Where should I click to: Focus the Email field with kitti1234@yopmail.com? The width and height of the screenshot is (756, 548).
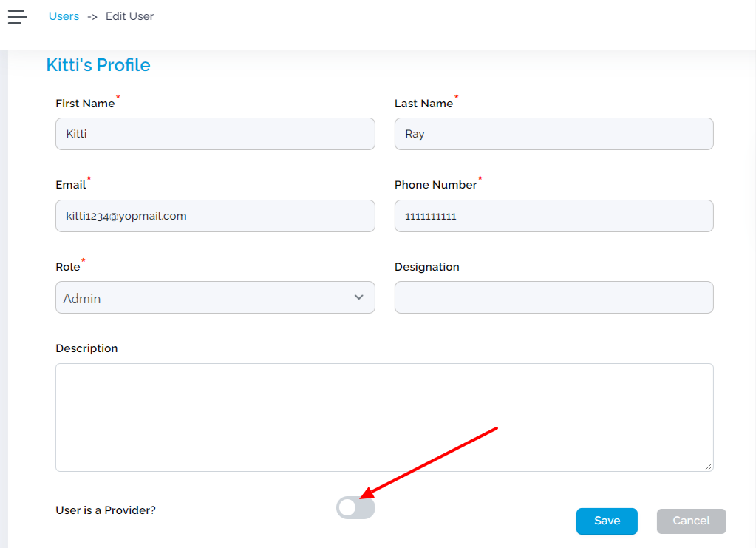[215, 216]
